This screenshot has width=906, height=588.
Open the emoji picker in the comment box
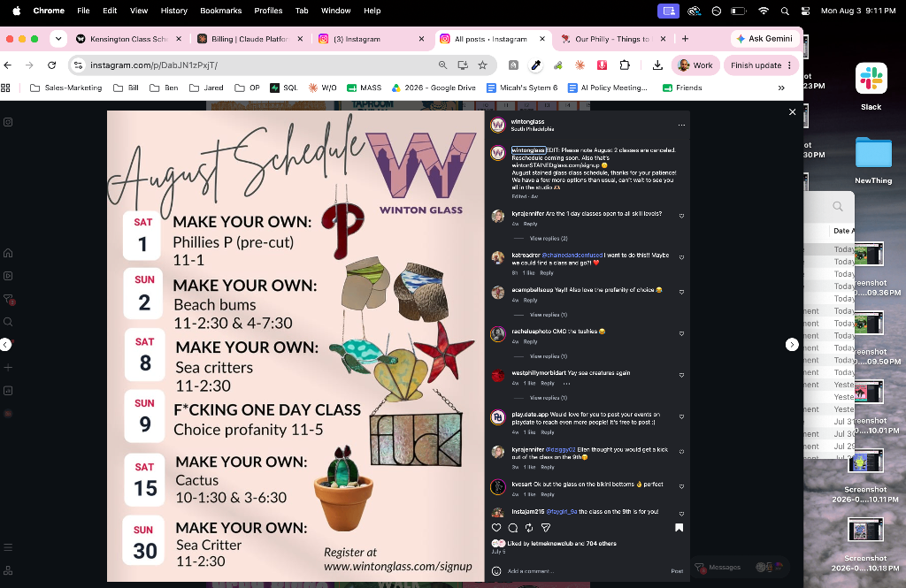coord(496,571)
